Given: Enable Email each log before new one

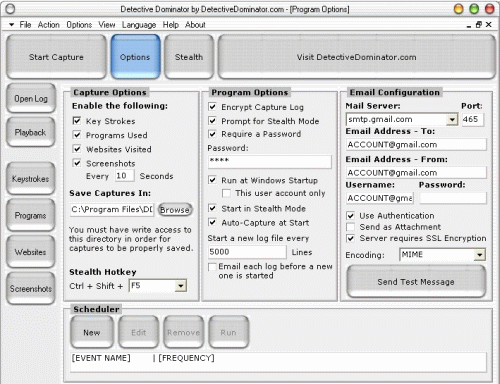Looking at the screenshot, I should (x=212, y=267).
